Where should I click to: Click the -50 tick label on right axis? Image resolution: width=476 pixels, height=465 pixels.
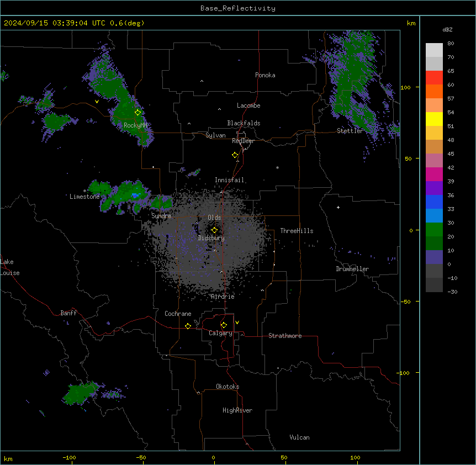405,302
